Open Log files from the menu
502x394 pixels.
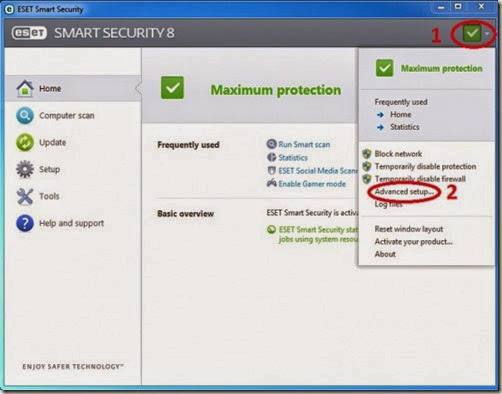point(389,204)
